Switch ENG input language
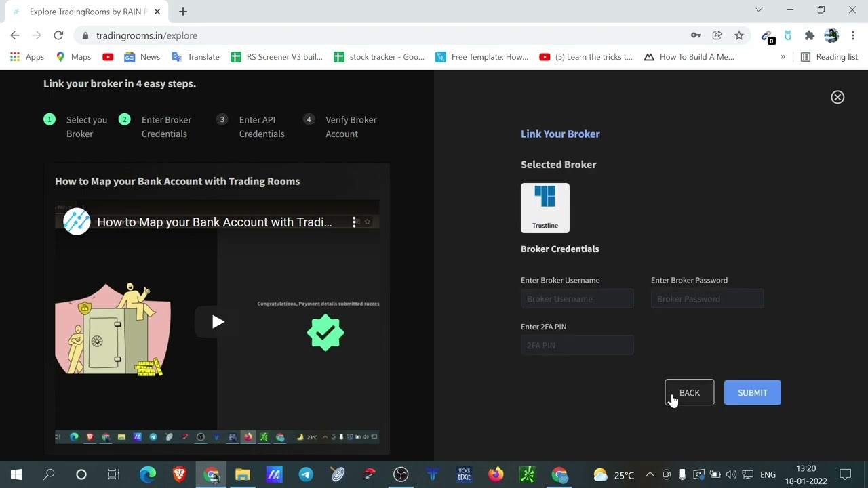 pos(768,474)
